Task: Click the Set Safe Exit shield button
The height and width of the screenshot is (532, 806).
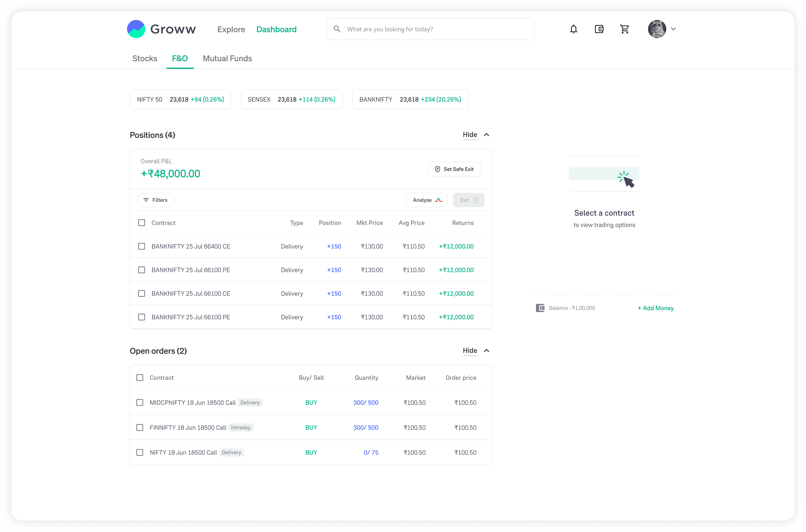Action: (x=454, y=169)
